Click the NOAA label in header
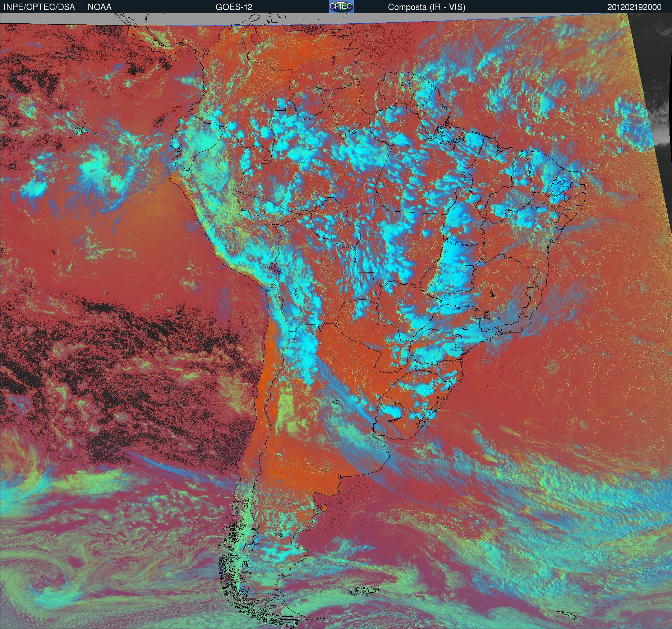The height and width of the screenshot is (629, 672). (x=100, y=7)
